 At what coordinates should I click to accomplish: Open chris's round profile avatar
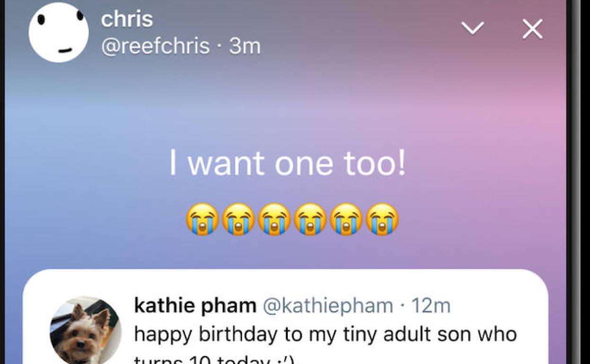[59, 32]
